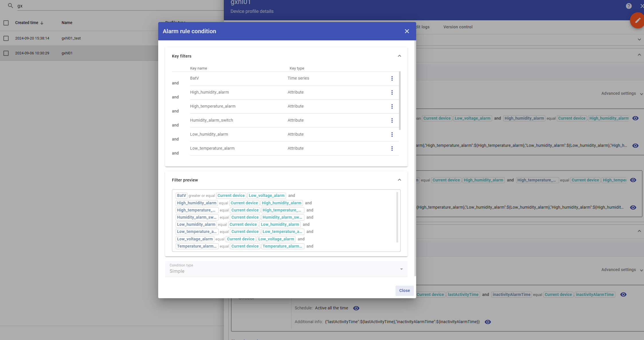
Task: Open three-dot menu for BatV key filter
Action: (392, 78)
